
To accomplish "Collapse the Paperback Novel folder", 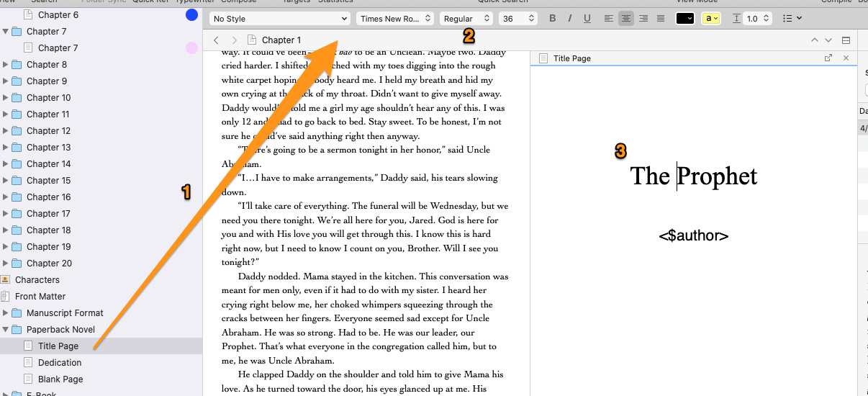I will 6,330.
